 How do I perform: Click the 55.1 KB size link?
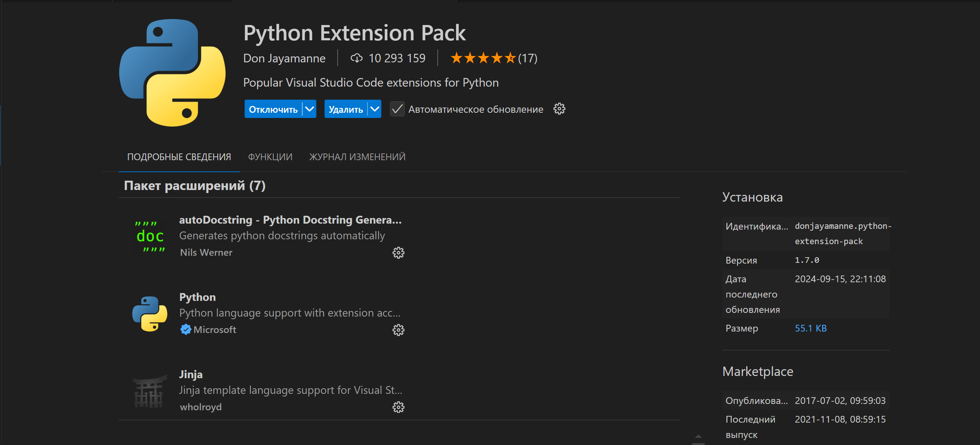click(x=811, y=328)
